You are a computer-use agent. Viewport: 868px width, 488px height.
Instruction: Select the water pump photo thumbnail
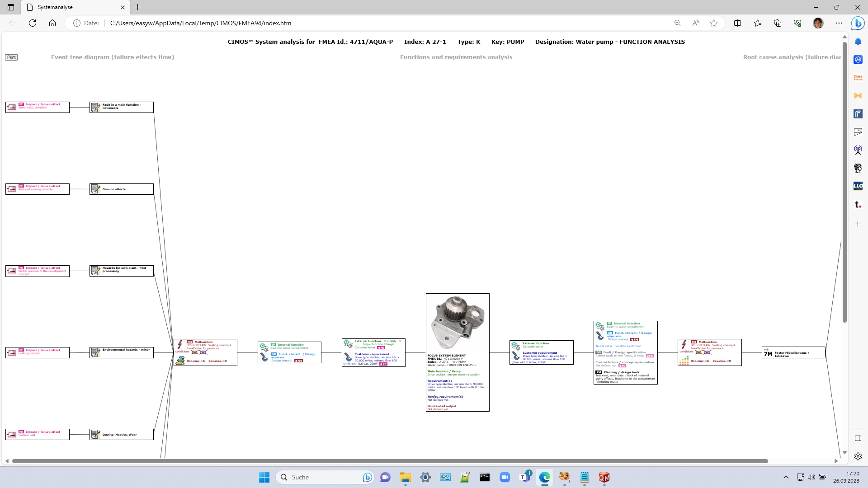458,323
